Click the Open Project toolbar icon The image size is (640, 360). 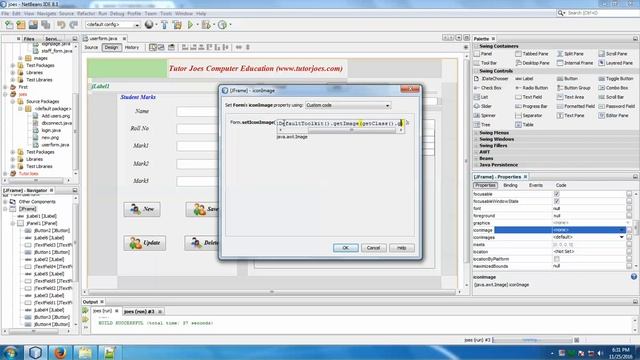click(x=33, y=25)
